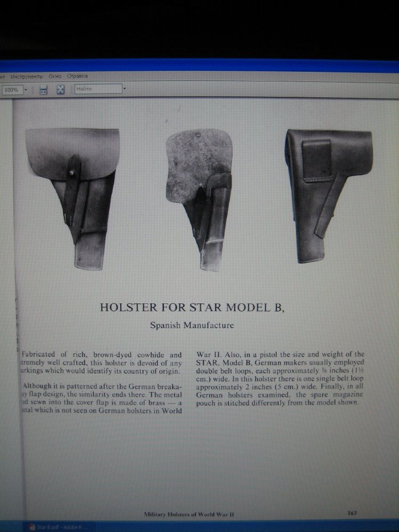Open the Окно menu
The height and width of the screenshot is (532, 399).
(55, 76)
